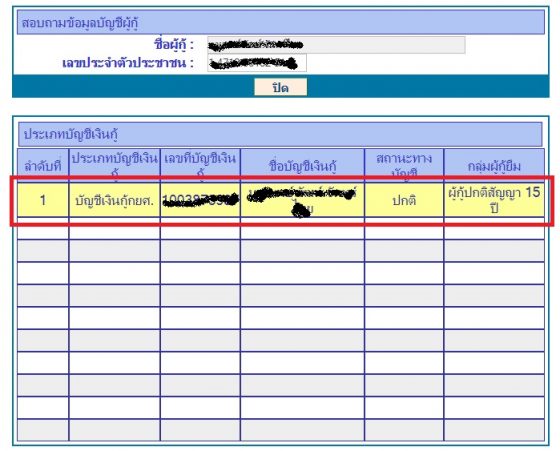Click the เลขประจำตัวประชาชน : label
Viewport: 560px width, 451px height.
[128, 63]
